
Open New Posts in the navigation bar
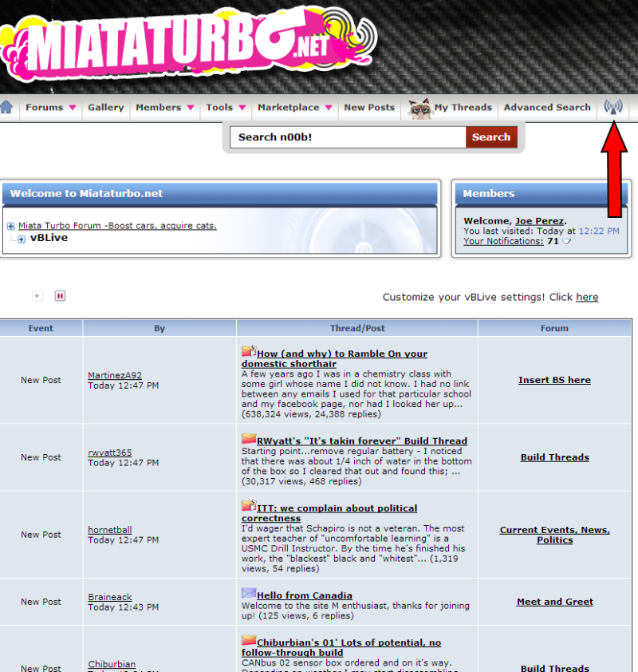(369, 107)
